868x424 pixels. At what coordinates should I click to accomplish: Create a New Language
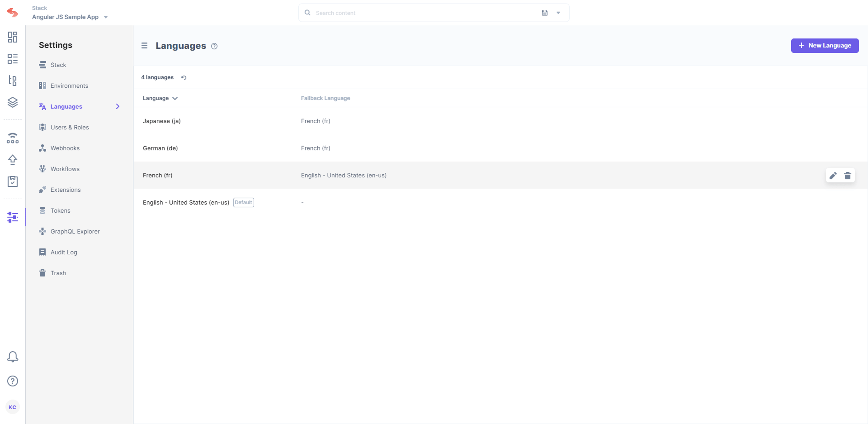coord(825,45)
